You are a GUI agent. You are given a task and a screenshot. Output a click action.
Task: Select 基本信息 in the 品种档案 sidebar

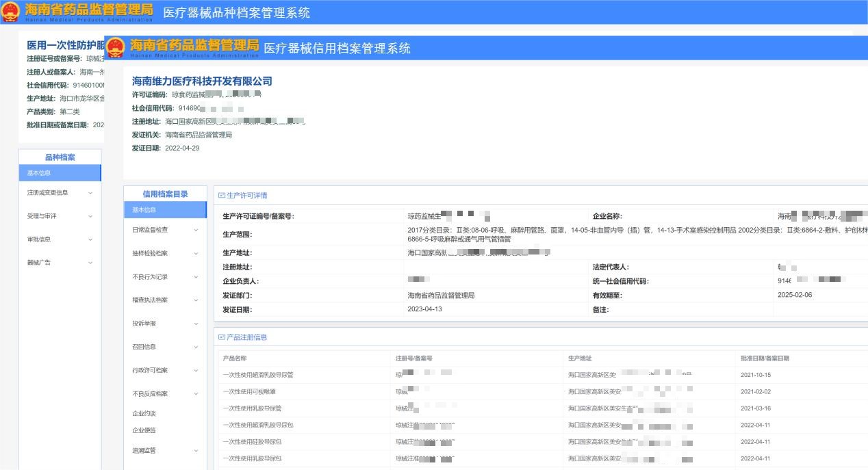tap(60, 173)
